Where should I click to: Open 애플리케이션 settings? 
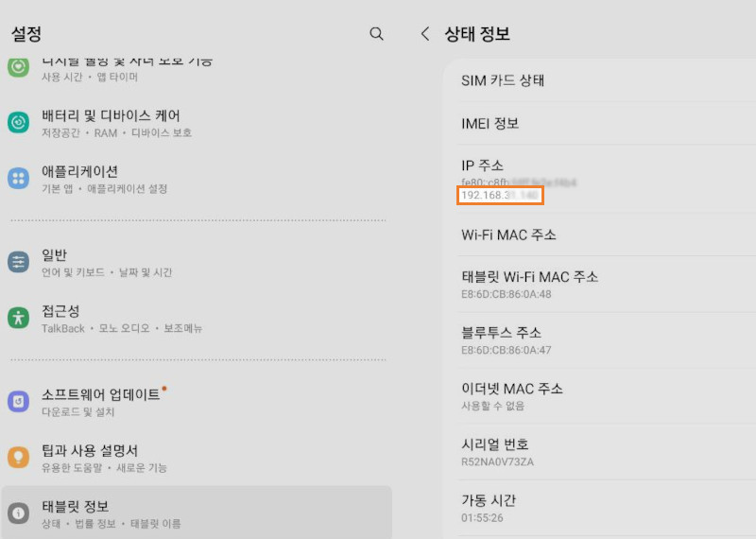197,179
